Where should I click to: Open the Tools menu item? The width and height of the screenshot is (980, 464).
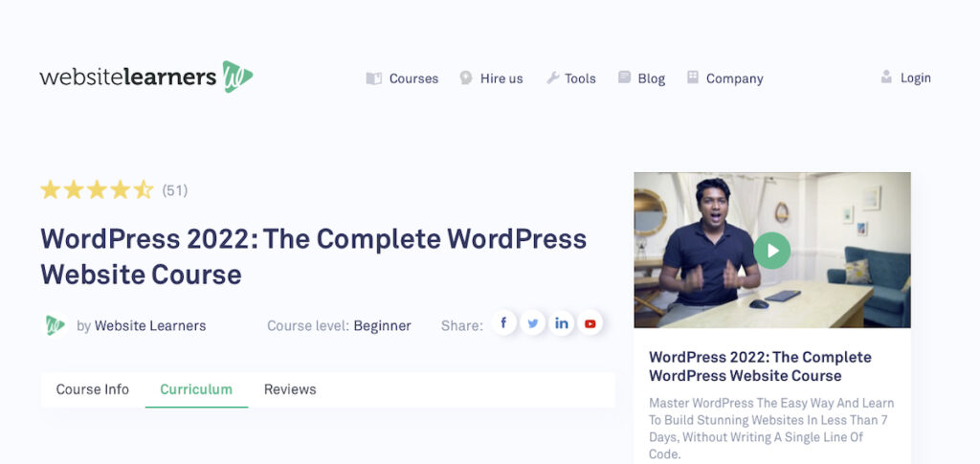580,78
